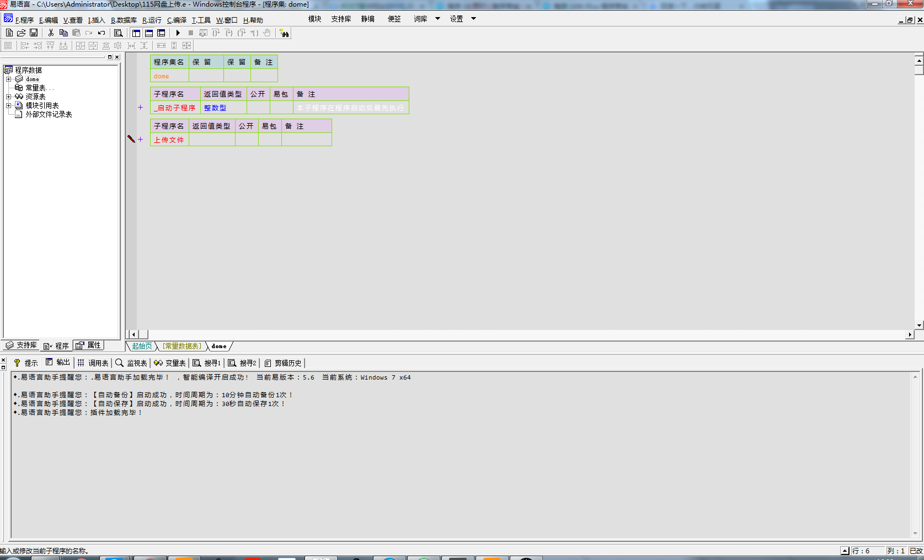Toggle the left work panel layout icon
Screen dimensions: 924x560
136,33
